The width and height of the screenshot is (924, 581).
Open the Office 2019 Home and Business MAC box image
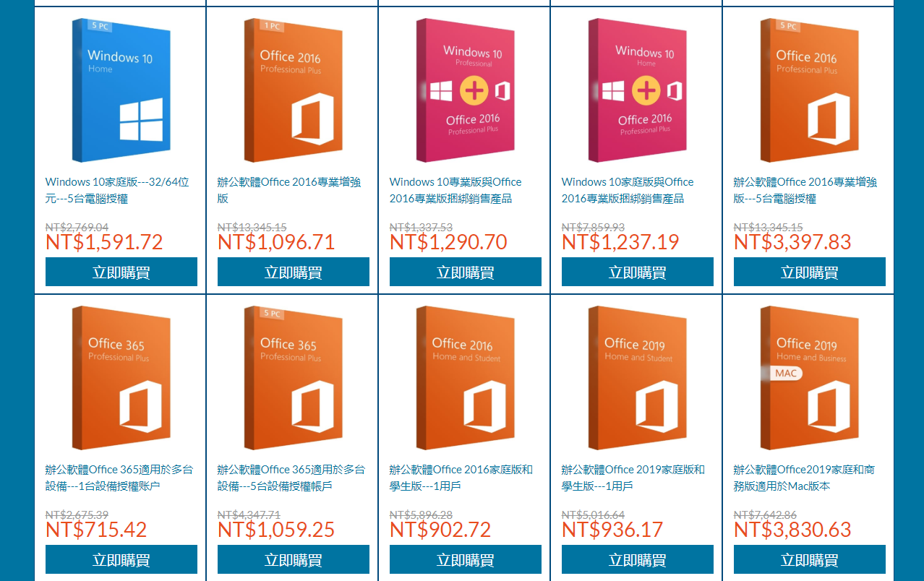(x=810, y=378)
